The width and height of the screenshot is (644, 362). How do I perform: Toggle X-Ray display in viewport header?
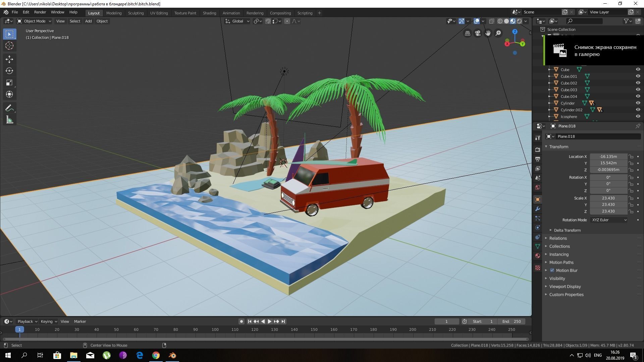pyautogui.click(x=491, y=21)
